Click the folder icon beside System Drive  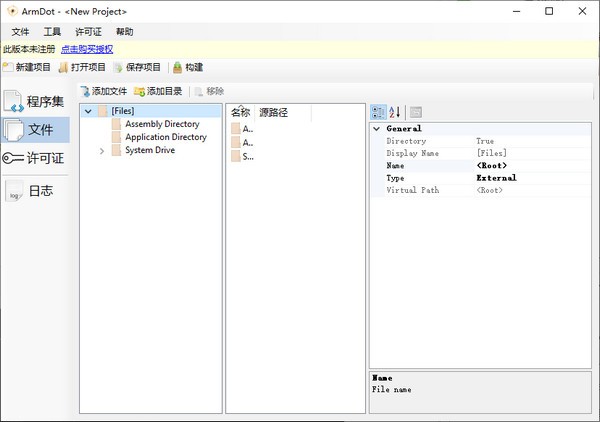[116, 150]
